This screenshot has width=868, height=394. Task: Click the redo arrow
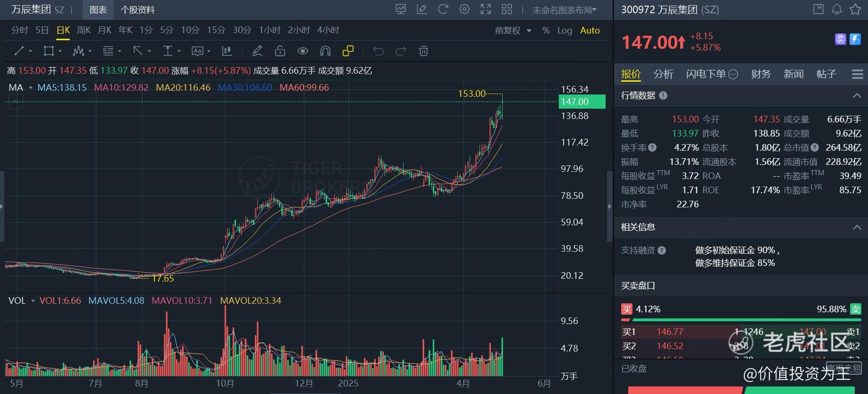(401, 51)
